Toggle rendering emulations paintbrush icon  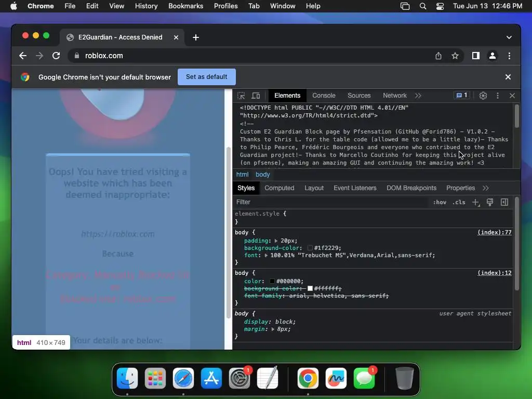click(x=490, y=202)
